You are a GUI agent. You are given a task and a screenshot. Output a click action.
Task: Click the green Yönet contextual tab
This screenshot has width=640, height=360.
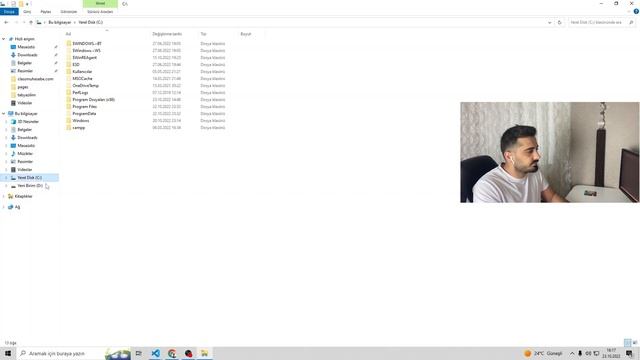pos(100,3)
